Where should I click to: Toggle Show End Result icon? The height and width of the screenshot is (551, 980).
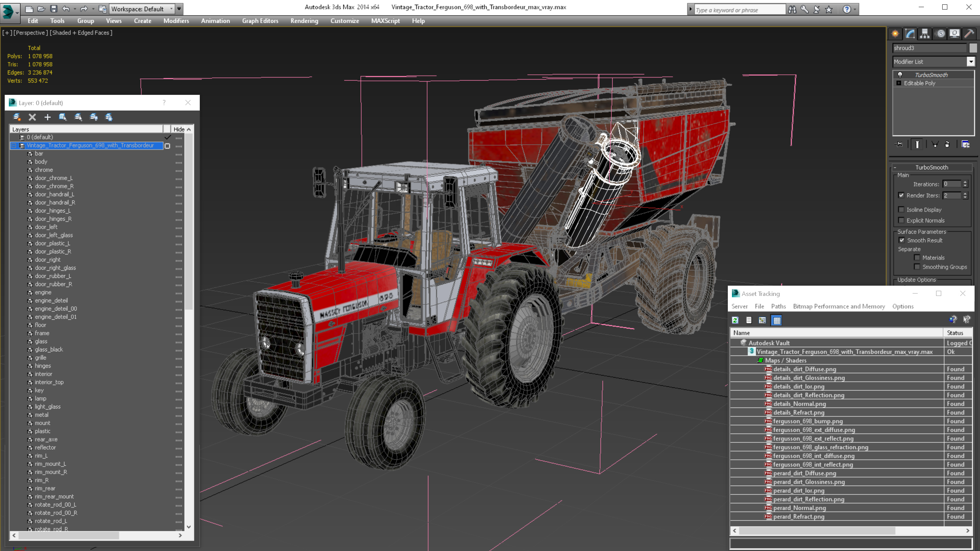click(x=917, y=144)
